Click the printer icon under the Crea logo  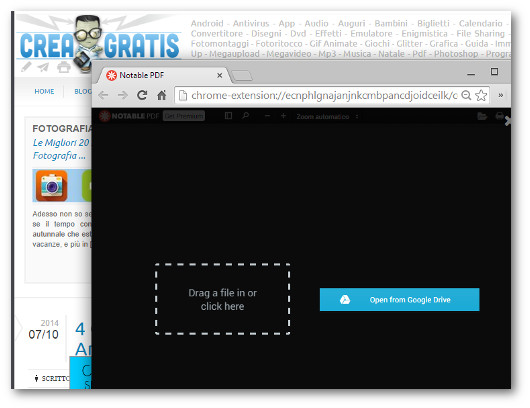click(64, 67)
